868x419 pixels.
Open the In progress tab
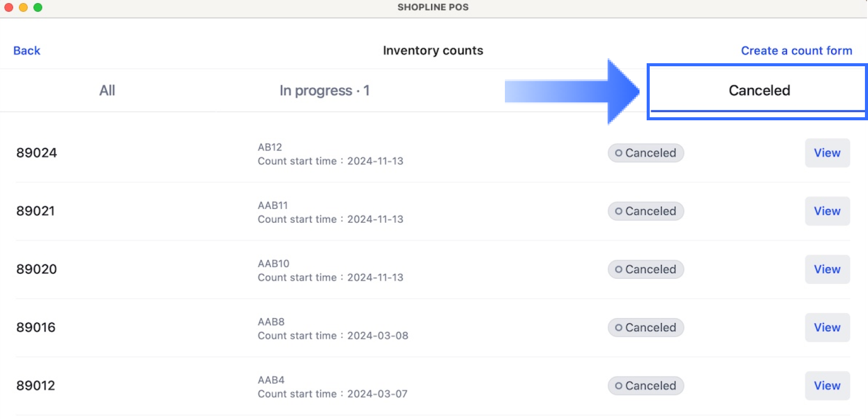(x=324, y=90)
